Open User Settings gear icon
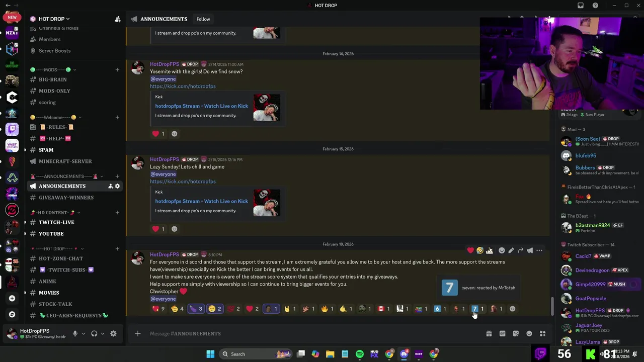644x362 pixels. click(113, 333)
